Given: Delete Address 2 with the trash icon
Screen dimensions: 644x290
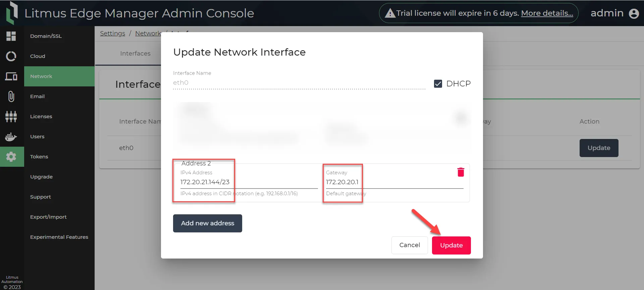Looking at the screenshot, I should 461,172.
